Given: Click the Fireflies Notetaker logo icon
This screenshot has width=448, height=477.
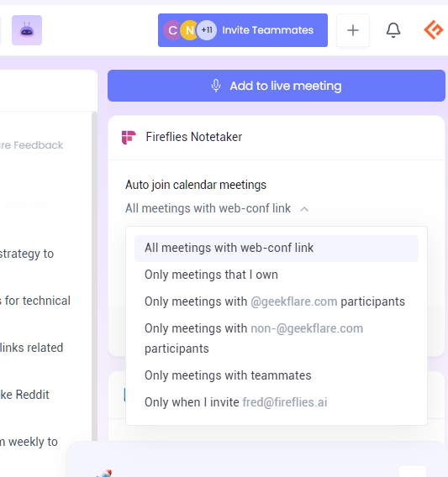Looking at the screenshot, I should (x=129, y=137).
